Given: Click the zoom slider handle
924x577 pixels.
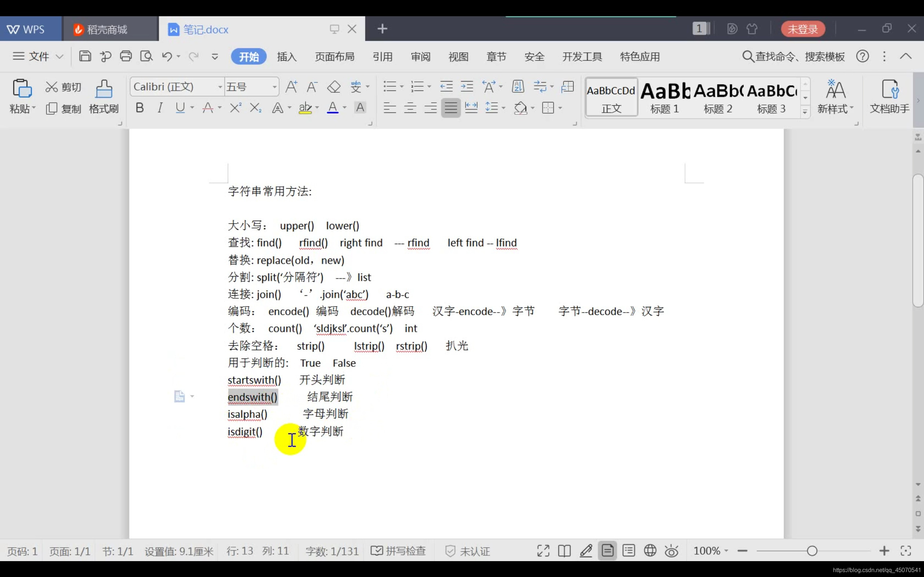Looking at the screenshot, I should click(x=812, y=551).
